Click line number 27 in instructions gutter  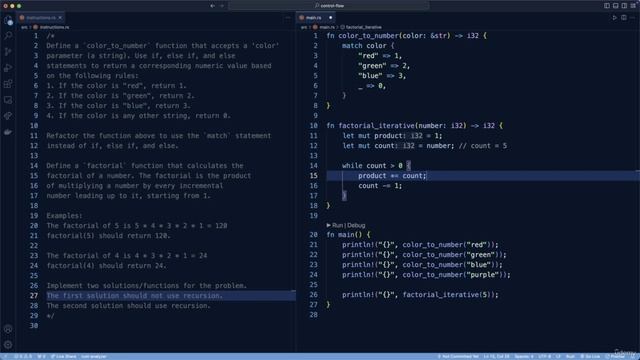(x=34, y=296)
